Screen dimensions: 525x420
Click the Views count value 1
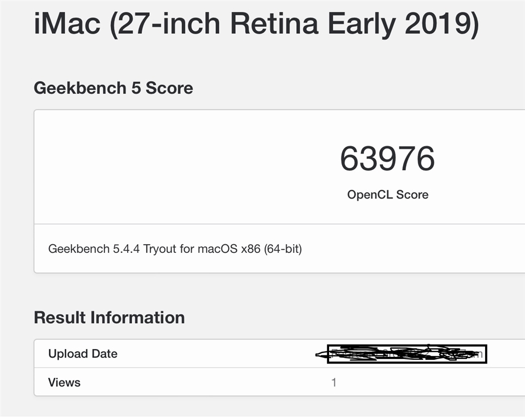pyautogui.click(x=334, y=383)
